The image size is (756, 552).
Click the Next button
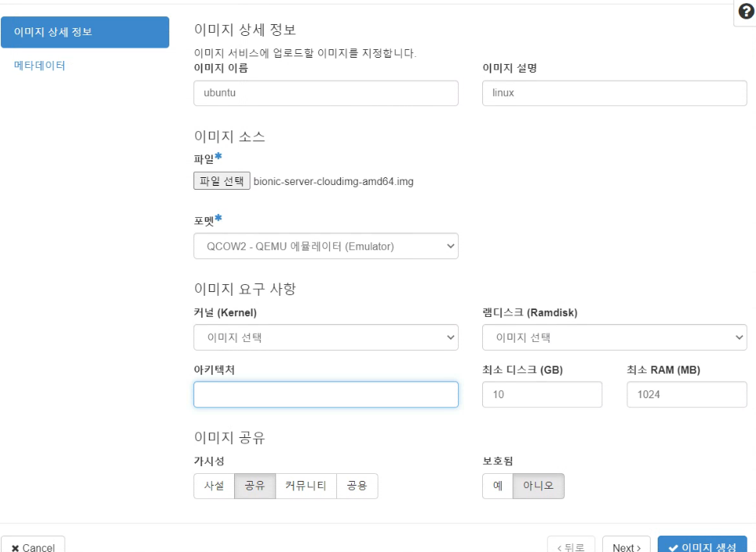click(626, 545)
